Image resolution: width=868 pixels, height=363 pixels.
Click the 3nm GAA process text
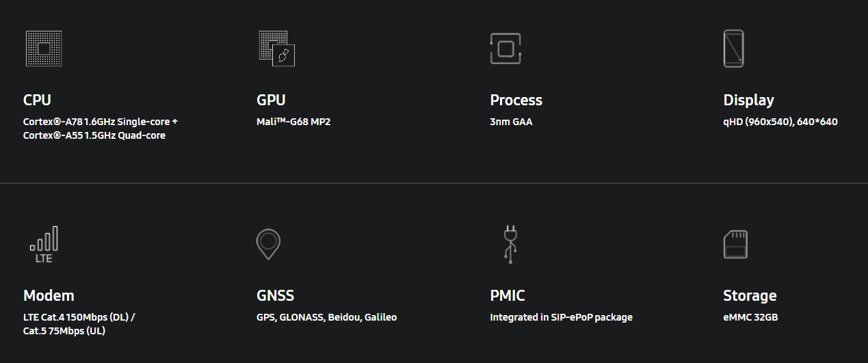[x=511, y=122]
